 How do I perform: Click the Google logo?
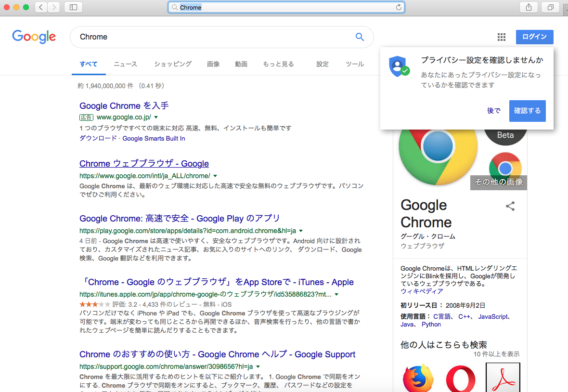tap(34, 37)
